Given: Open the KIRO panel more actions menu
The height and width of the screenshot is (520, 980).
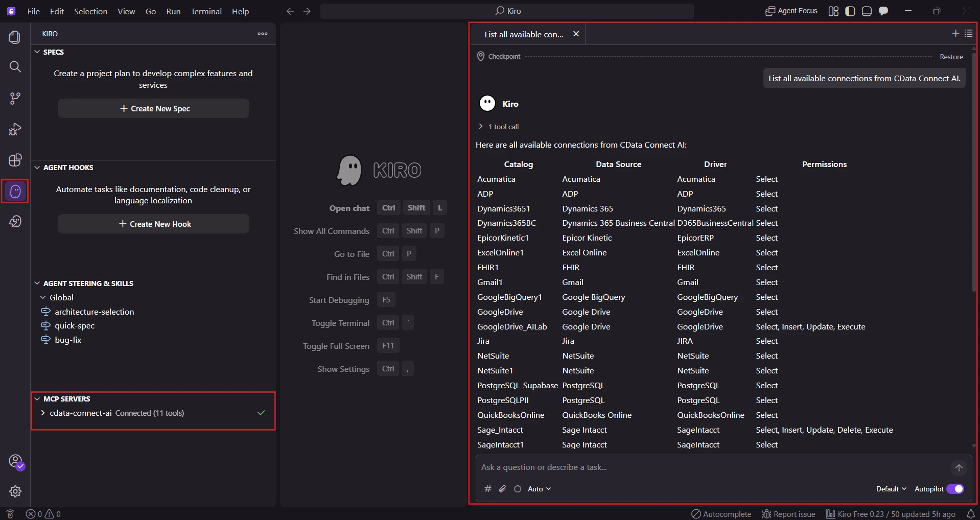Looking at the screenshot, I should pyautogui.click(x=263, y=34).
